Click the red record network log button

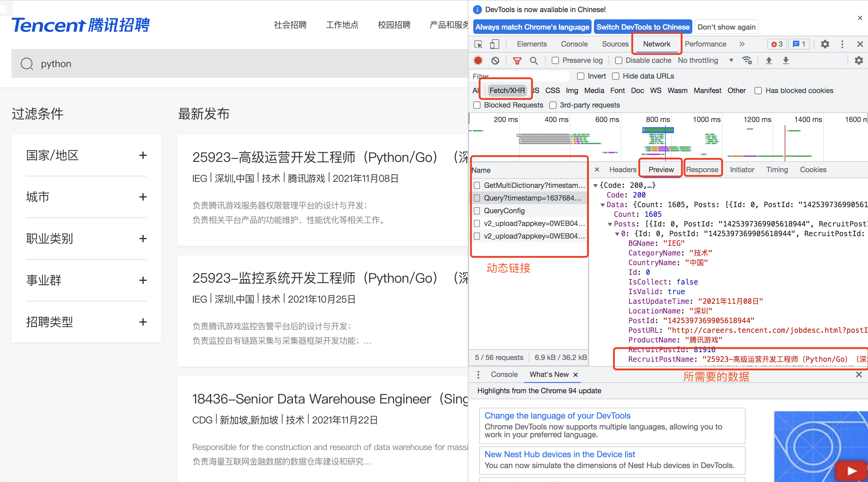[478, 60]
